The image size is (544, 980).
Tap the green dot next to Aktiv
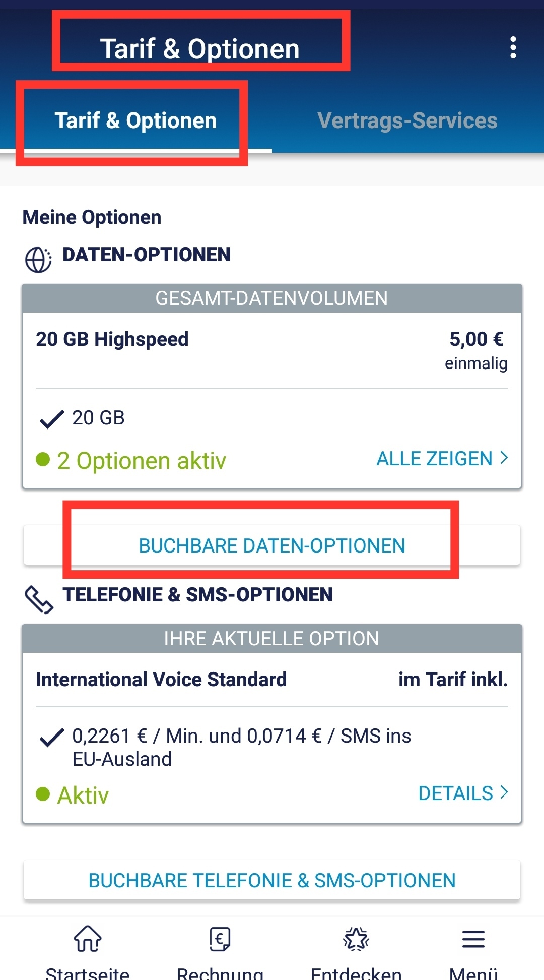(x=43, y=794)
